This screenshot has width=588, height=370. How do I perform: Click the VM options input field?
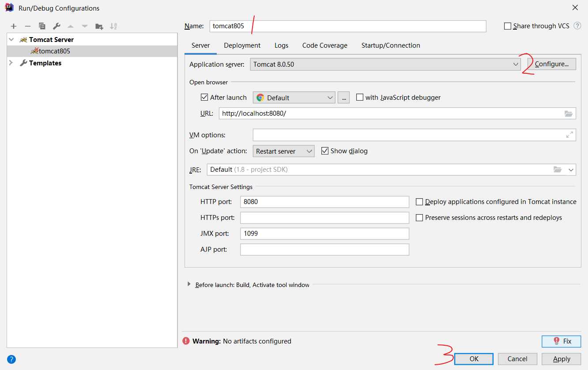click(x=414, y=135)
